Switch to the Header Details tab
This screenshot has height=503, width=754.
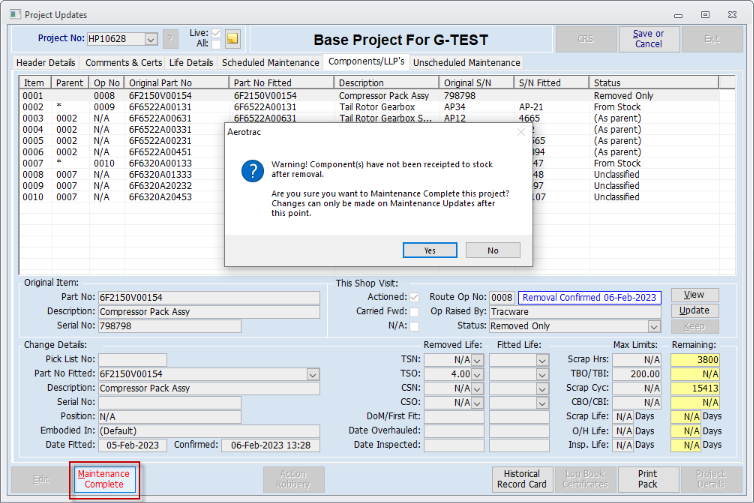point(46,63)
